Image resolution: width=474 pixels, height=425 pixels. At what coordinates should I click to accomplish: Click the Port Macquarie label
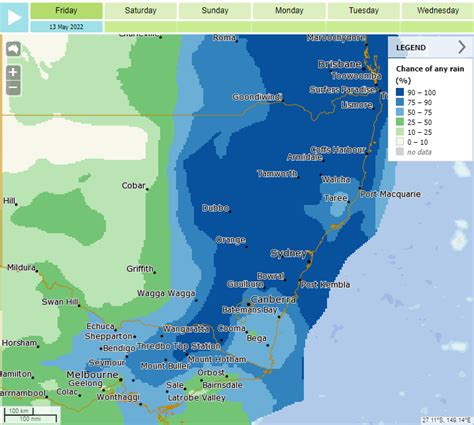(390, 194)
